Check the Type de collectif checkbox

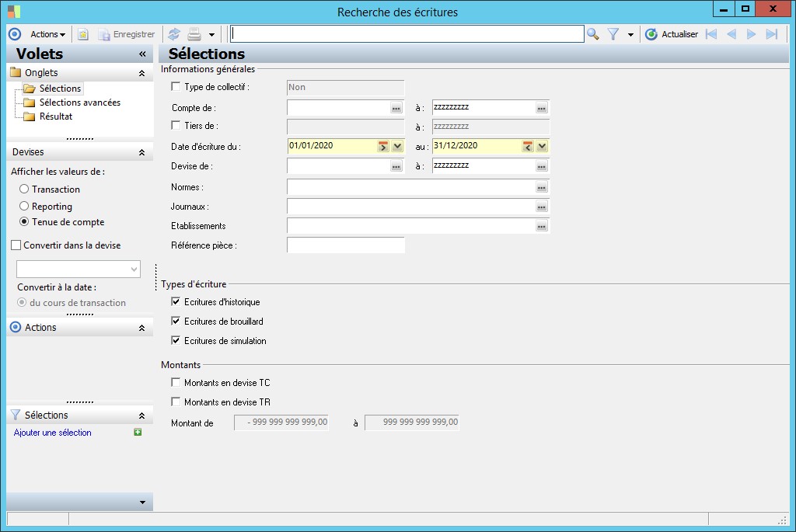[x=176, y=87]
